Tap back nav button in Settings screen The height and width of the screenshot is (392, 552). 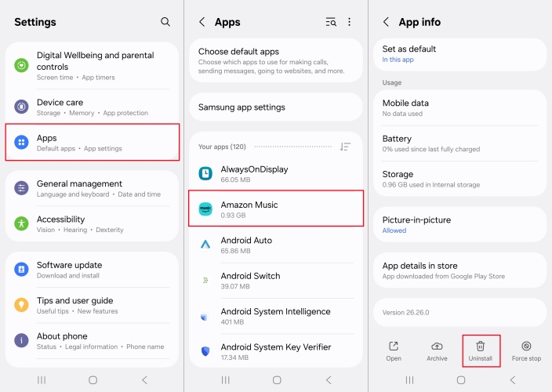(144, 380)
